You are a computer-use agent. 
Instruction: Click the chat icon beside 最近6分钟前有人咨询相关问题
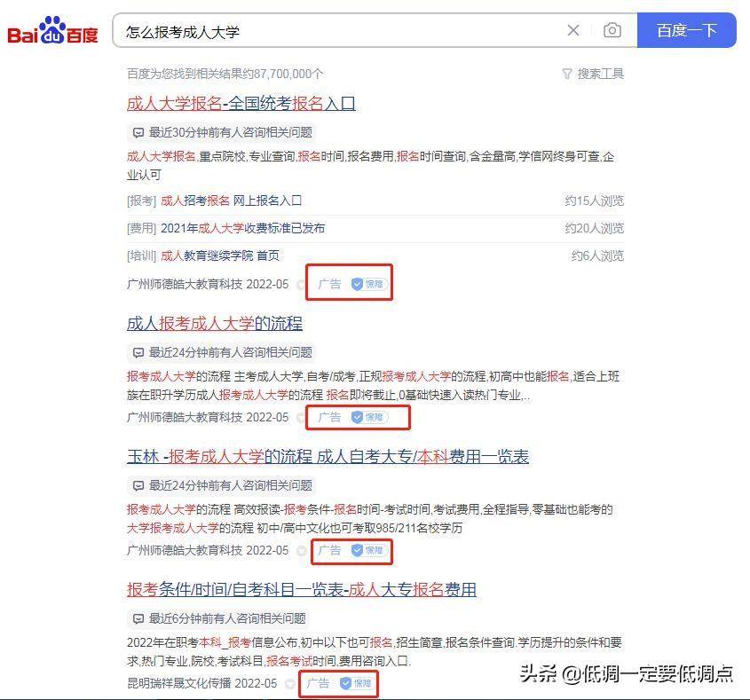tap(138, 618)
